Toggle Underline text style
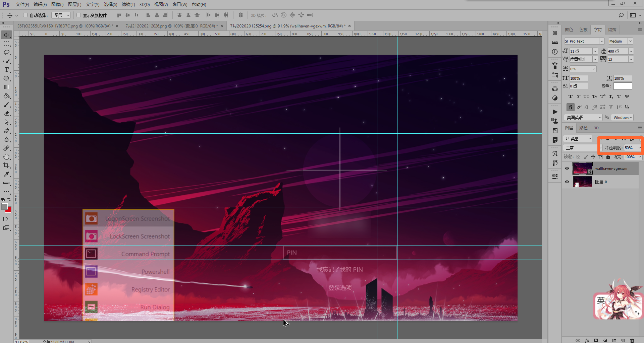Screen dimensions: 644x343 pos(619,96)
